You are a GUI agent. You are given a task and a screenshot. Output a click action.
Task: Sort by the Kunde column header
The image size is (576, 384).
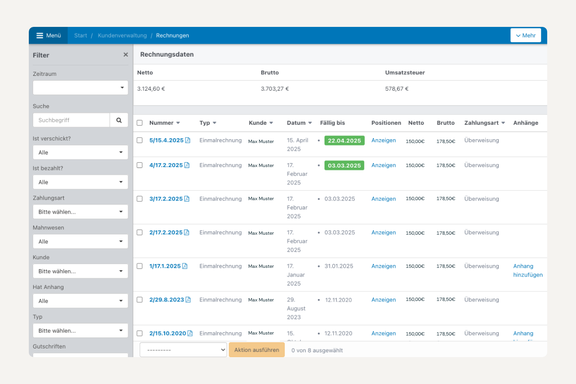click(x=260, y=123)
